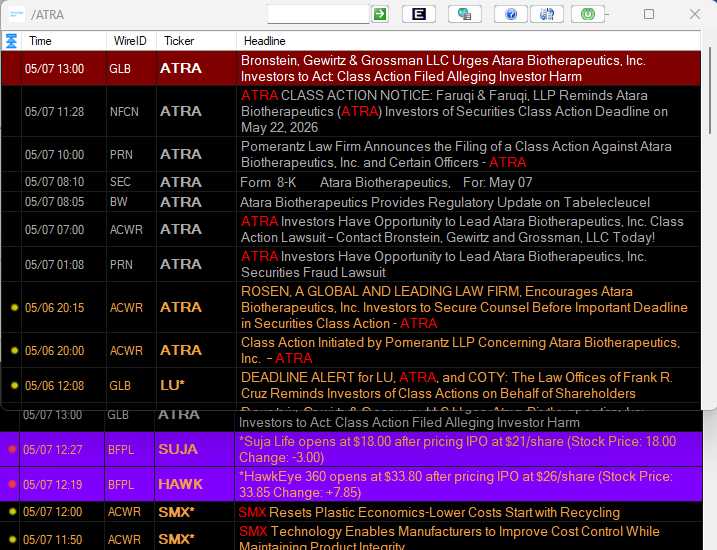Click the yellow dot on LU* row

point(15,385)
